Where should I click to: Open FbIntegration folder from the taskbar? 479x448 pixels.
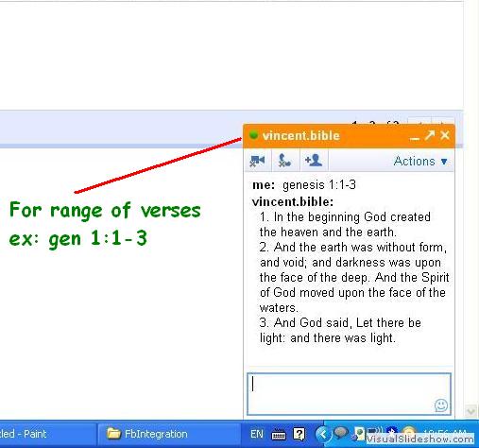click(x=168, y=434)
